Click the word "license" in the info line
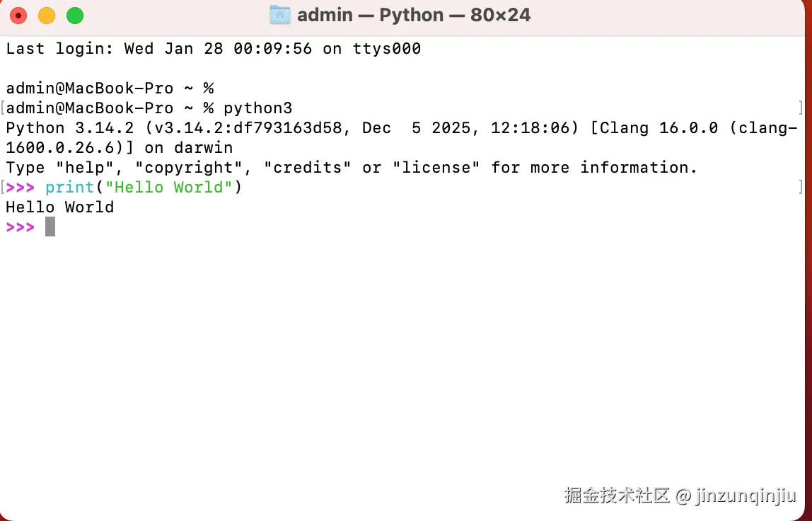812x521 pixels. pos(436,168)
